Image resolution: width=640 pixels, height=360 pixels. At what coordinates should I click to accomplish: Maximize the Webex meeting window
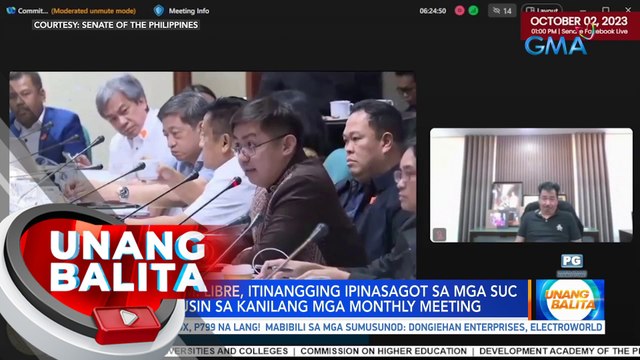(x=606, y=10)
